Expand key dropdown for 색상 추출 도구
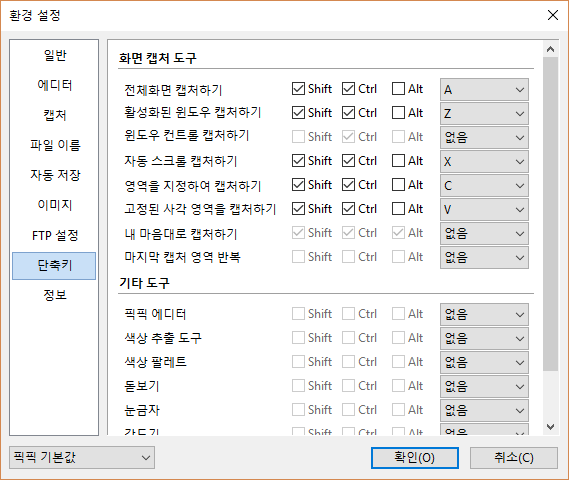 pyautogui.click(x=484, y=339)
